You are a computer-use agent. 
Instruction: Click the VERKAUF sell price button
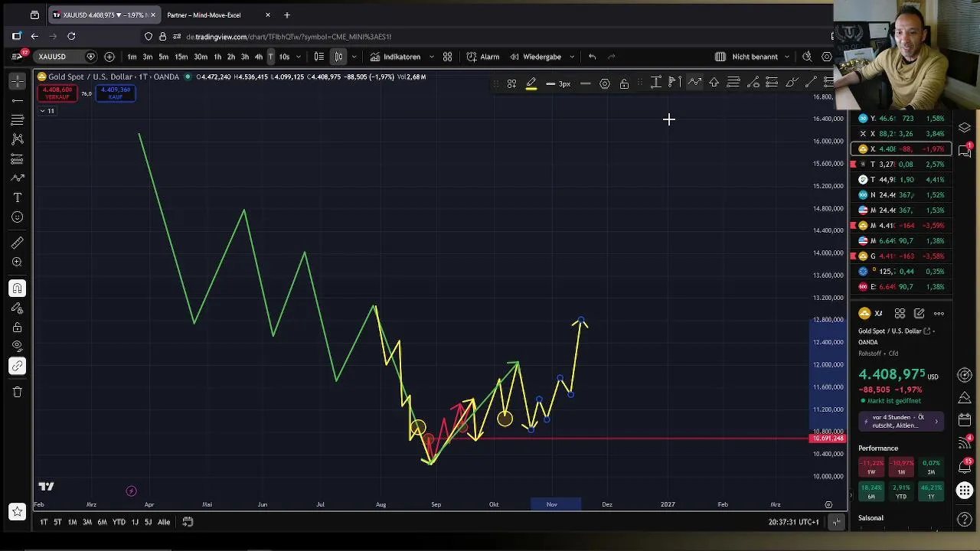(57, 93)
